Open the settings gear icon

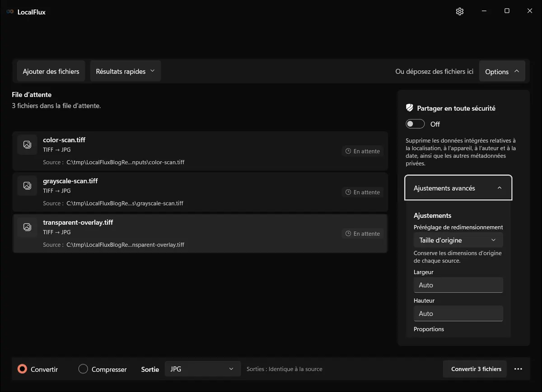[x=460, y=11]
